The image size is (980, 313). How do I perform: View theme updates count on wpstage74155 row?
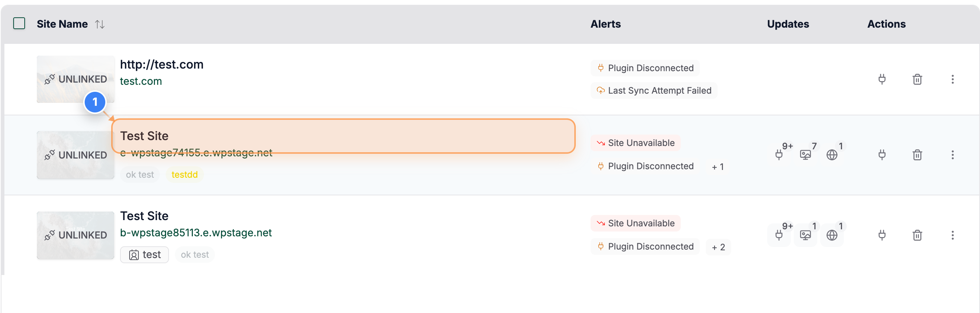pyautogui.click(x=805, y=154)
